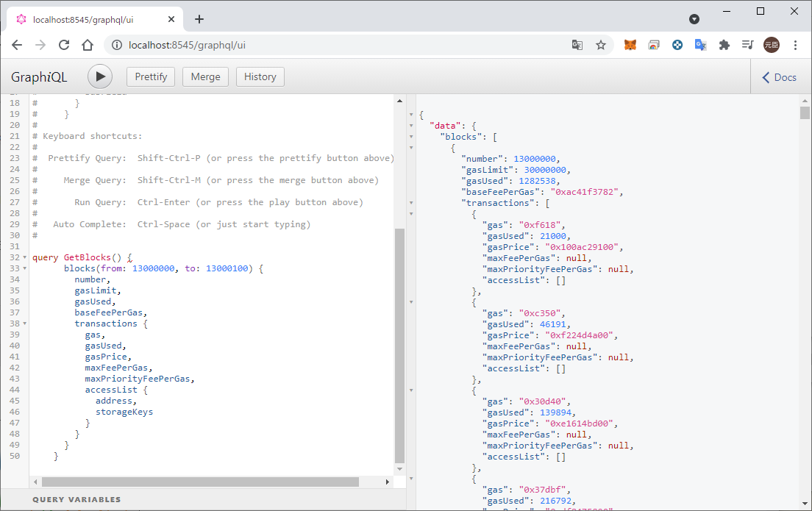This screenshot has width=812, height=511.
Task: Collapse the root result object fold arrow
Action: coord(411,115)
